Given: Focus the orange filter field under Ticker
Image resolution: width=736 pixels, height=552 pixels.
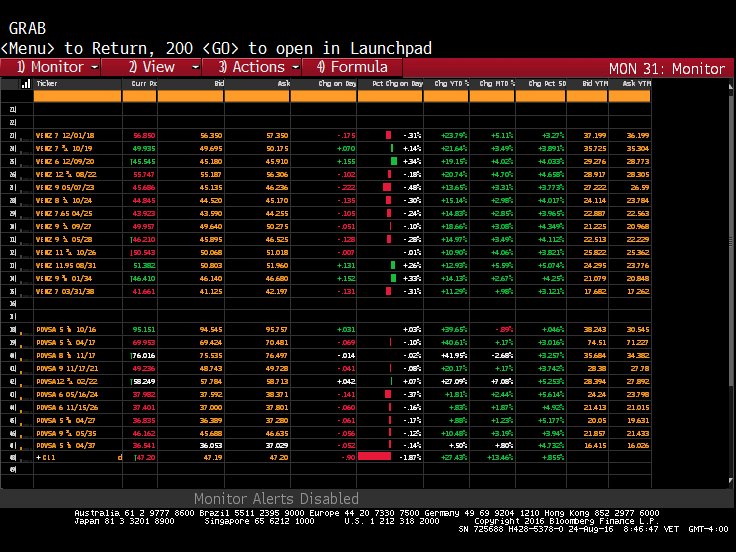Looking at the screenshot, I should [77, 96].
